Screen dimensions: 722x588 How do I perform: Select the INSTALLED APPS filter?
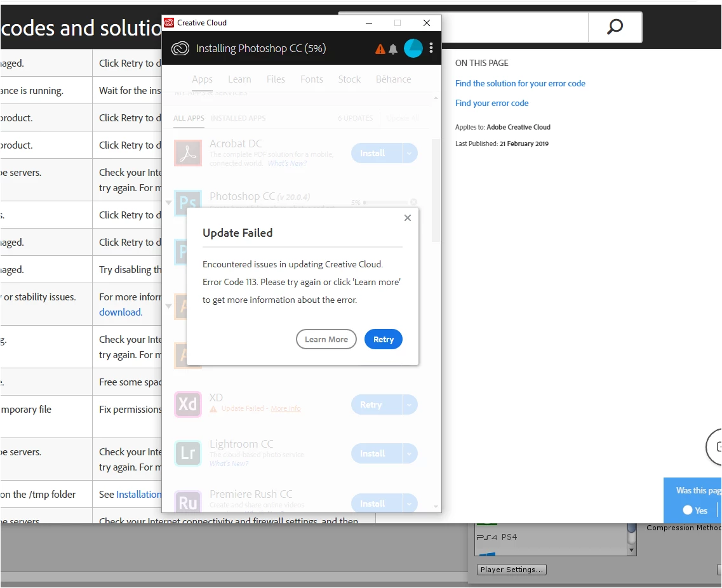pyautogui.click(x=238, y=118)
